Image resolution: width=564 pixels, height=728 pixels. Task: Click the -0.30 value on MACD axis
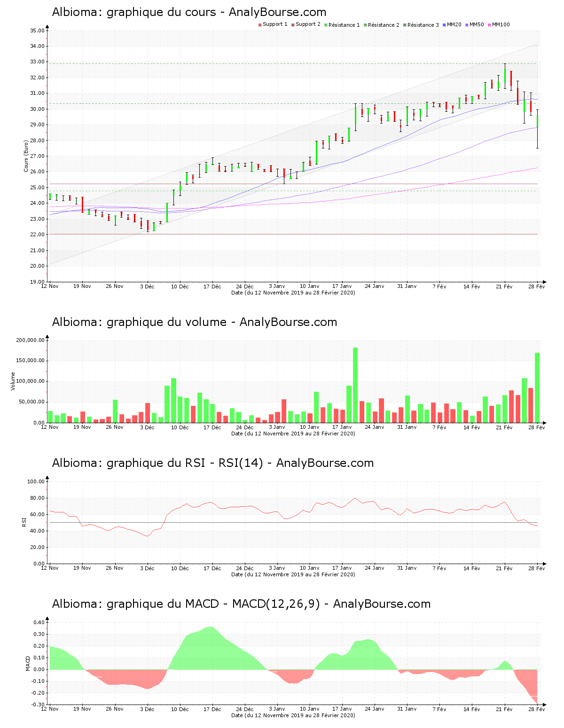click(38, 705)
